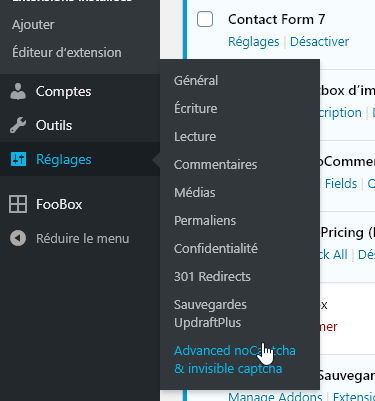Screen dimensions: 375x401
Task: Click the Comptes user icon
Action: (18, 91)
